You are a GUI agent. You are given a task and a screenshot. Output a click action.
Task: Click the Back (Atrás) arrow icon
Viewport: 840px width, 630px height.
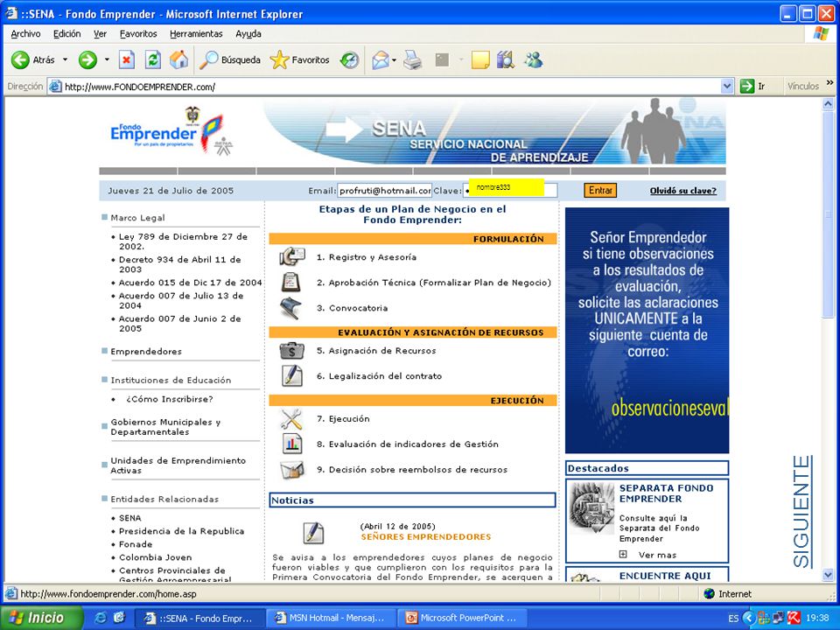pyautogui.click(x=20, y=59)
